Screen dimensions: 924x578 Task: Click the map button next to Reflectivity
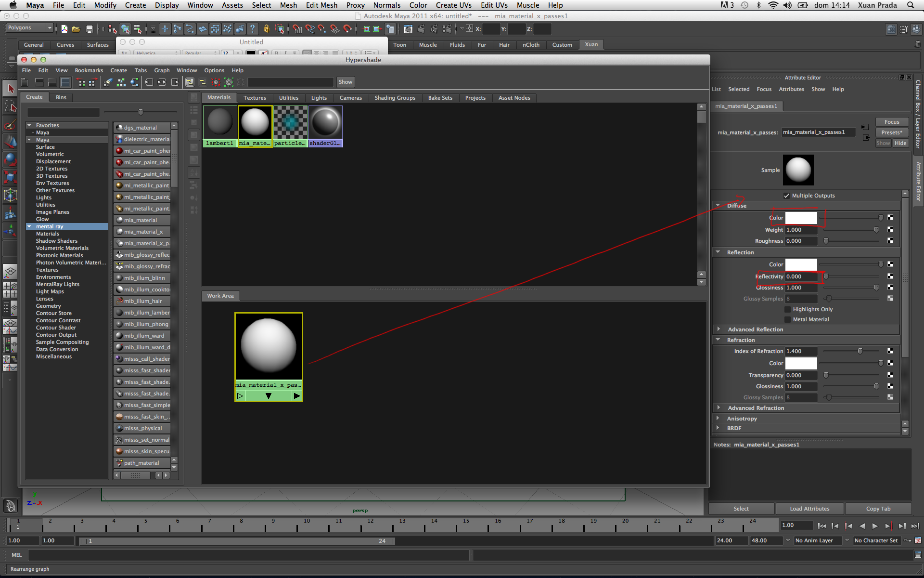click(890, 276)
